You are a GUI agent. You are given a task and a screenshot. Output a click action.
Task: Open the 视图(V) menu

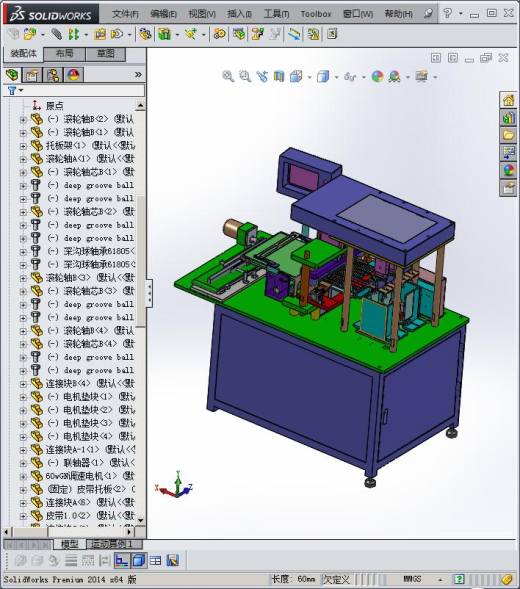click(202, 14)
